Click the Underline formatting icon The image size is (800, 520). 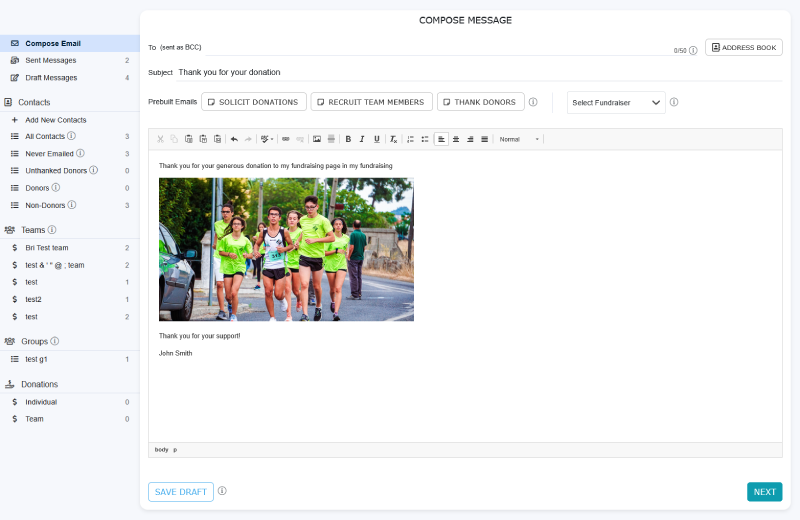coord(377,139)
